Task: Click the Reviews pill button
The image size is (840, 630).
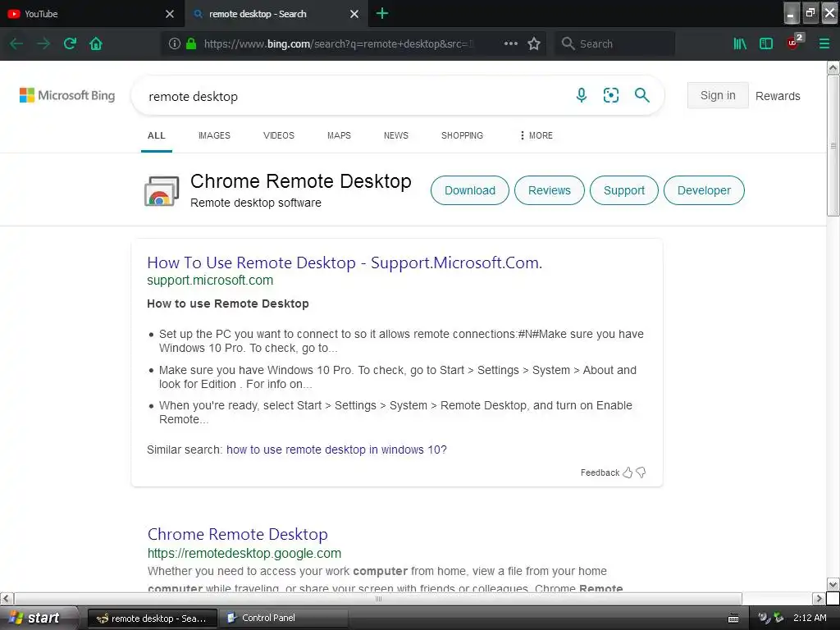Action: tap(549, 190)
